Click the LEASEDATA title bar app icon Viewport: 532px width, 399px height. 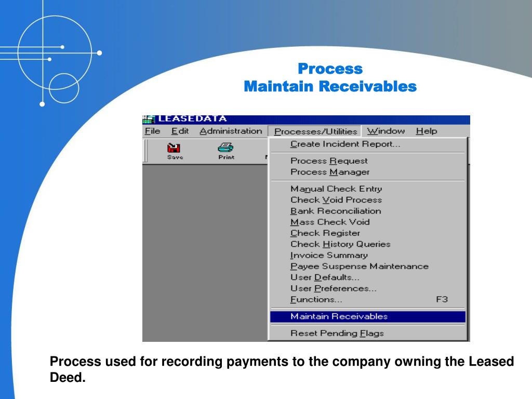149,119
